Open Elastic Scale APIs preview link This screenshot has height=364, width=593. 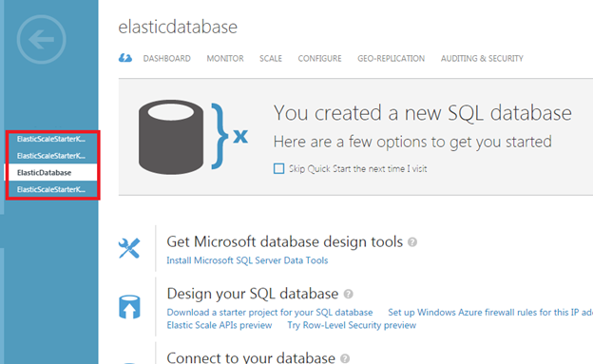pos(220,325)
